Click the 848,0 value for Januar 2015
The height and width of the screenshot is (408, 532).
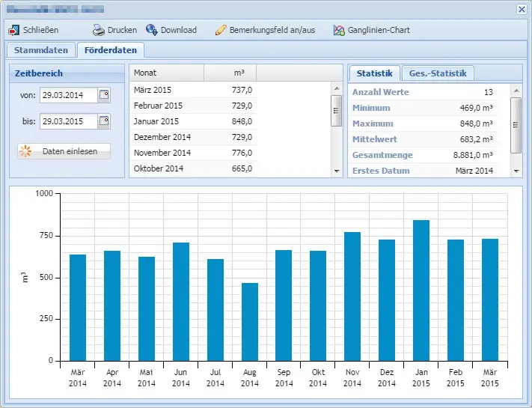coord(242,121)
